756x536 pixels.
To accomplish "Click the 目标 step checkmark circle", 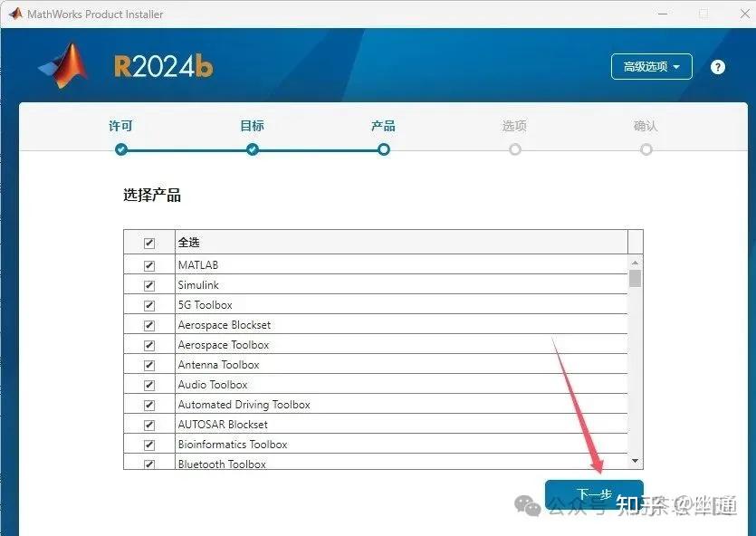I will tap(252, 149).
